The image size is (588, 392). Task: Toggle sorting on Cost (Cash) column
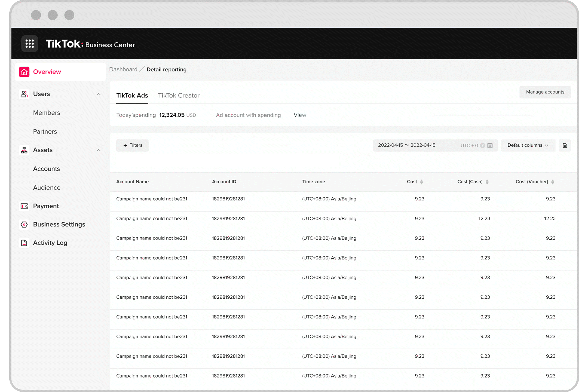(x=487, y=182)
